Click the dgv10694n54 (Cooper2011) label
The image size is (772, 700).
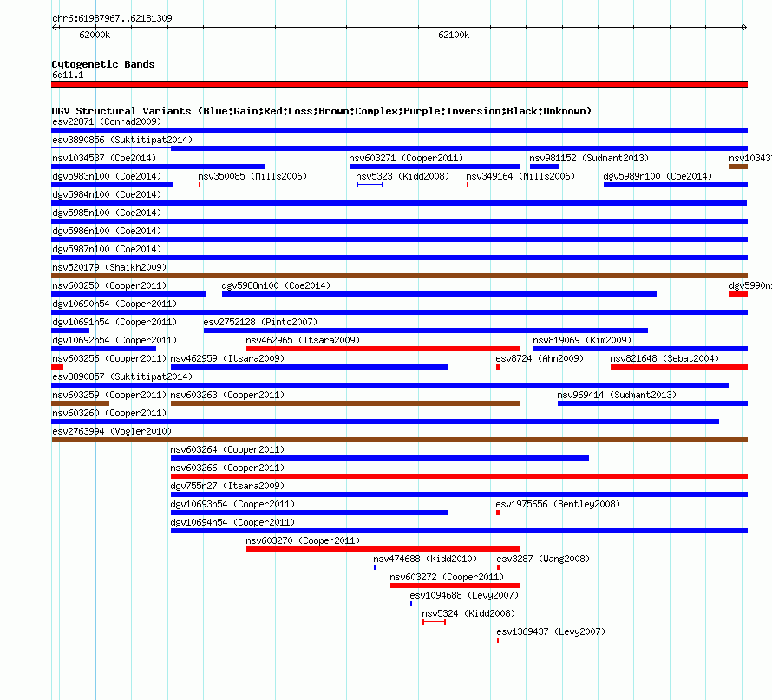pos(232,522)
